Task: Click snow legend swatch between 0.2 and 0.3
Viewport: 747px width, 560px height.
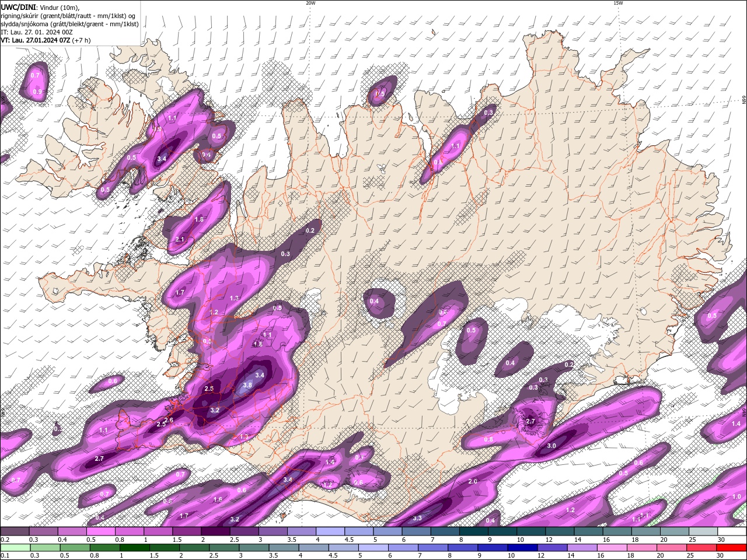Action: coord(14,531)
